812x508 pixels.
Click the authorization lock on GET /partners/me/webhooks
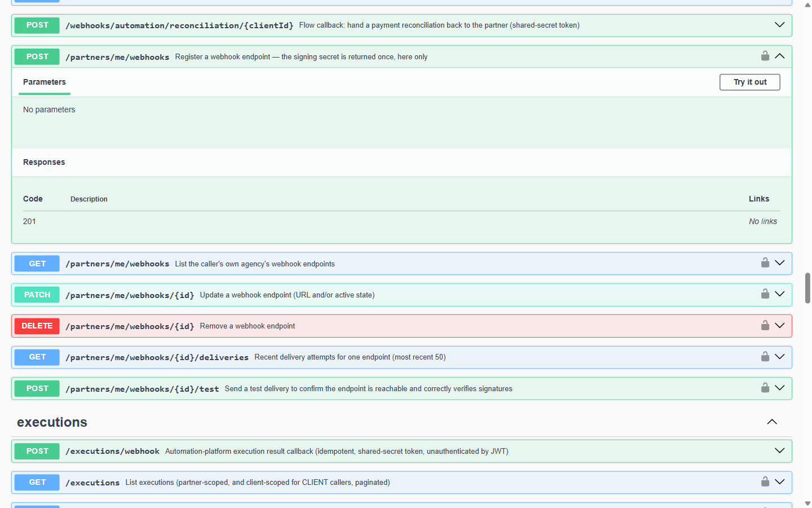click(x=765, y=263)
